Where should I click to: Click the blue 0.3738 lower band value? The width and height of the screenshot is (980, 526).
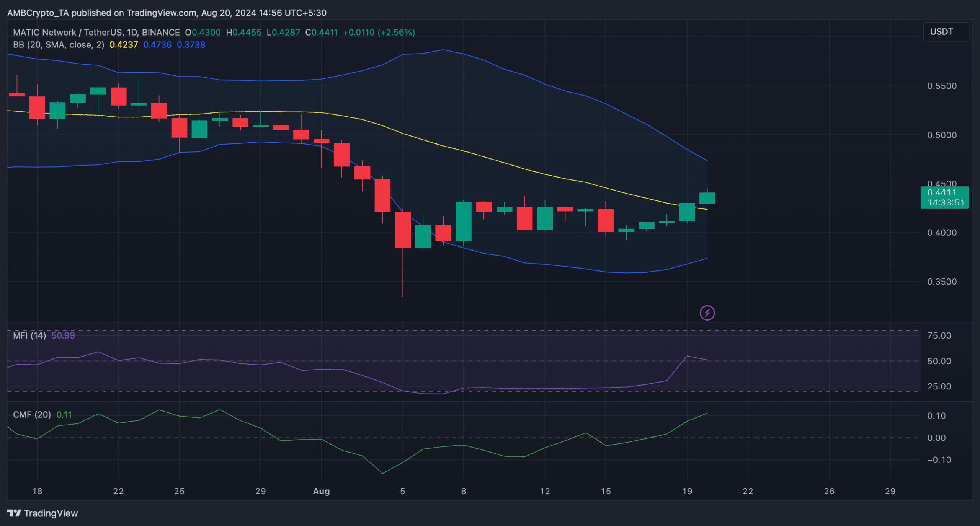click(x=191, y=45)
